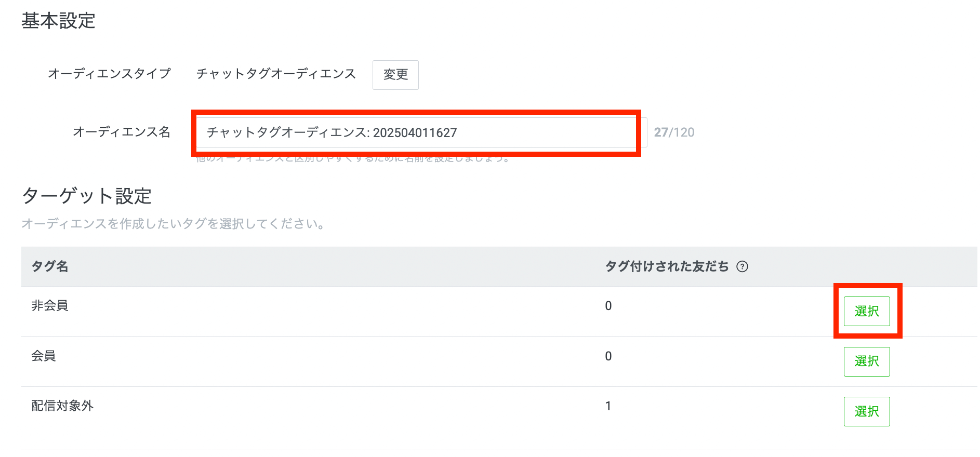
Task: Click the オーディエンス名 text input field
Action: (x=416, y=133)
